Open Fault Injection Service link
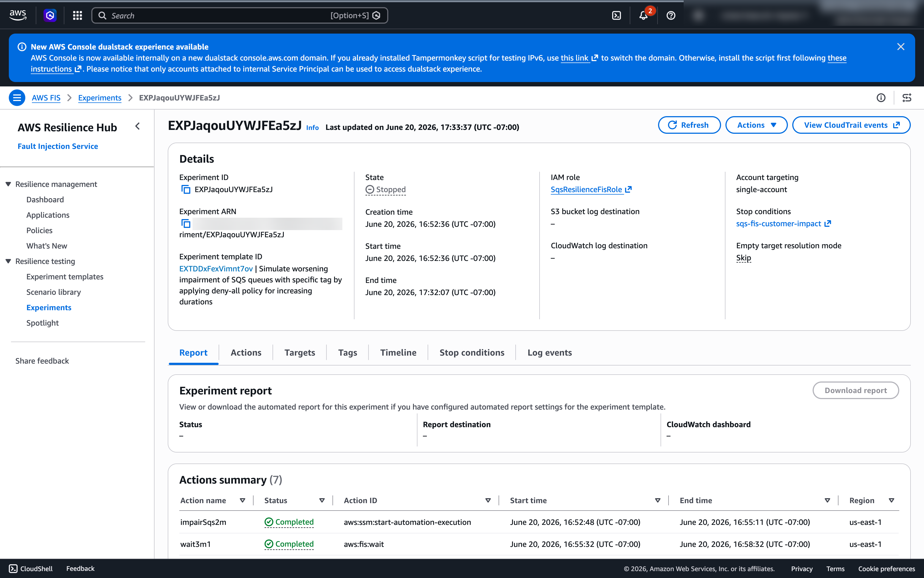The image size is (924, 578). point(58,146)
